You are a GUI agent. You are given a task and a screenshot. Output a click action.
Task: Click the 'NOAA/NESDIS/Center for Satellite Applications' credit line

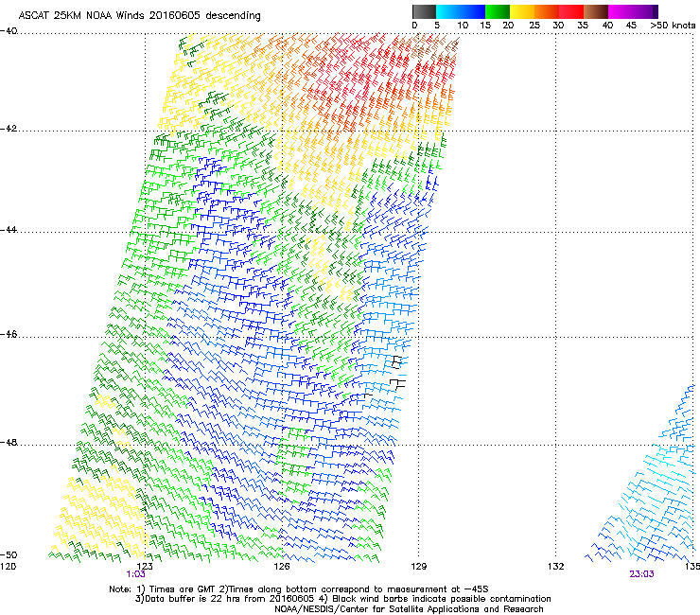(x=409, y=609)
